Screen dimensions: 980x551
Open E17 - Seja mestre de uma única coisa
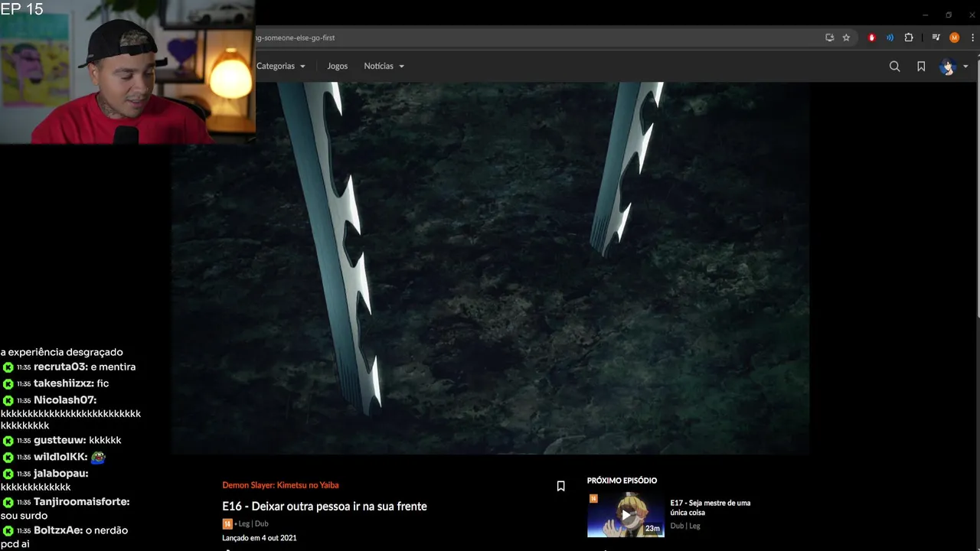pos(710,507)
